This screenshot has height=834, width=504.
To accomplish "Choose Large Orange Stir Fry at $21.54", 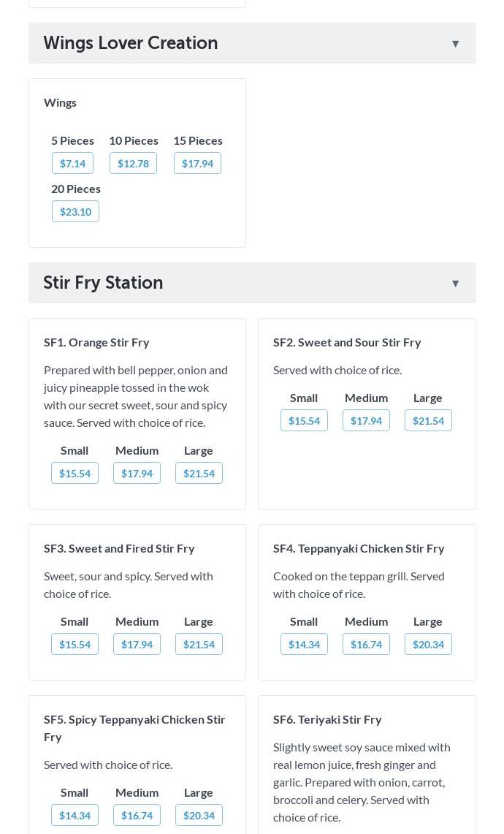I will (199, 474).
